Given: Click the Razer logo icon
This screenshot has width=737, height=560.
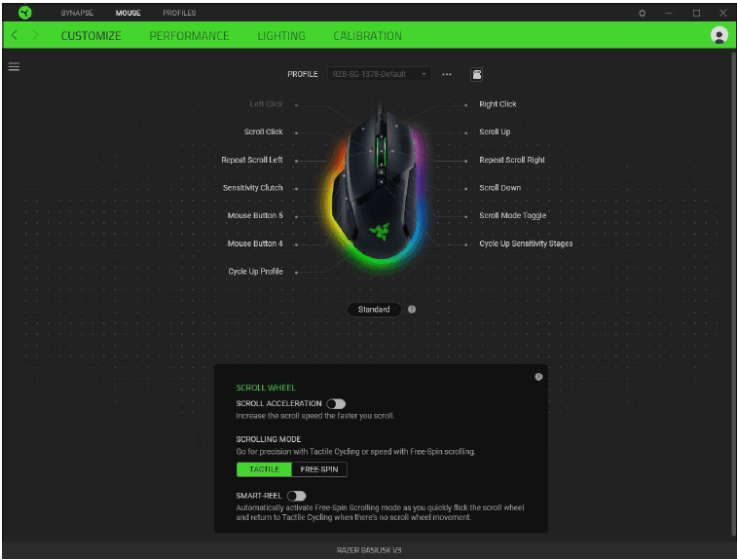Looking at the screenshot, I should point(25,13).
